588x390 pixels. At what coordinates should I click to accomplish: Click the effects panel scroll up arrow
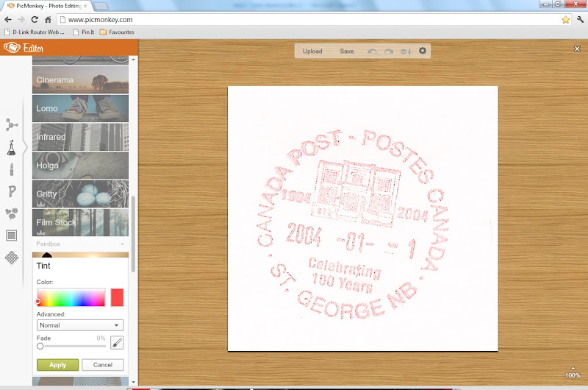coord(134,60)
